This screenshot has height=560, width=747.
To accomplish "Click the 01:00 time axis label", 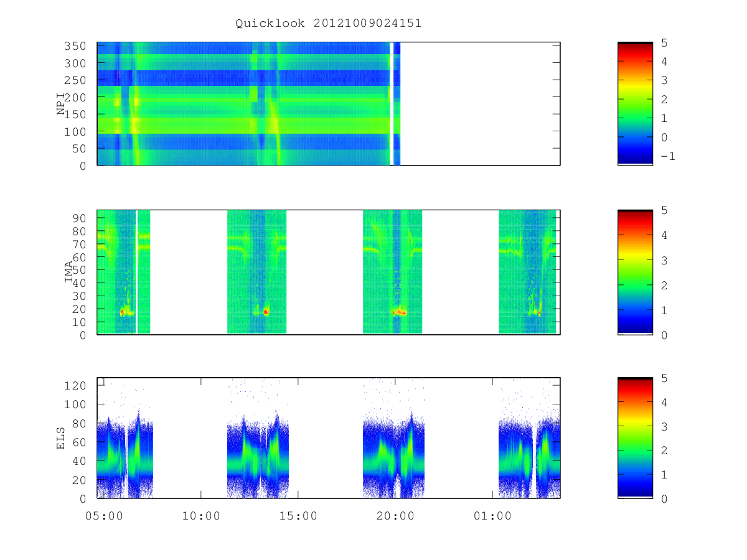I will click(492, 516).
